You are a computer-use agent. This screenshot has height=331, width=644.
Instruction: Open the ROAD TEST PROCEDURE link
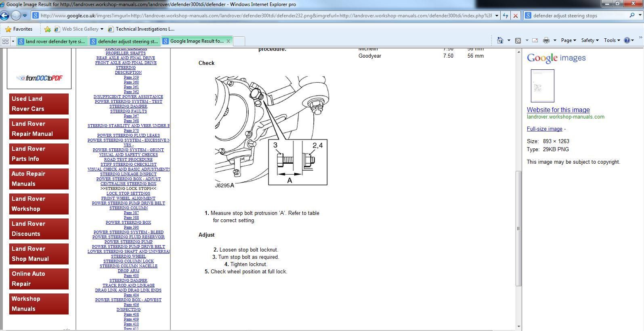coord(128,160)
